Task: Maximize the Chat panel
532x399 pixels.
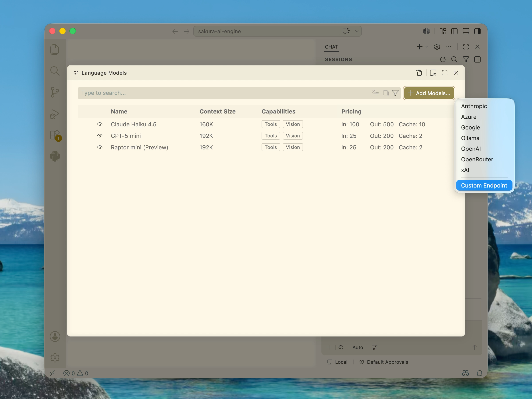Action: point(466,47)
